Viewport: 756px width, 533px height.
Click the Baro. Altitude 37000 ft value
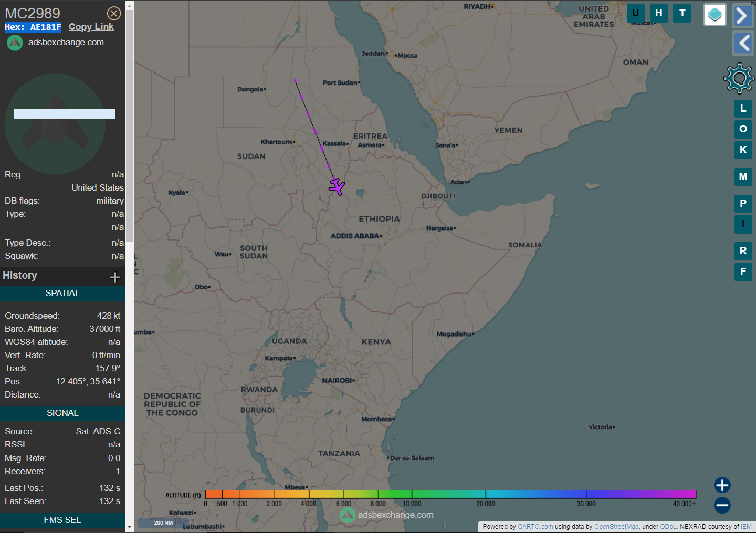tap(105, 329)
